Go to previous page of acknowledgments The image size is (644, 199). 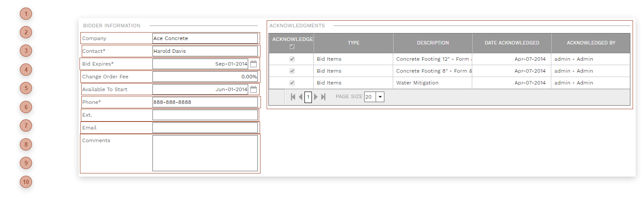pyautogui.click(x=300, y=97)
